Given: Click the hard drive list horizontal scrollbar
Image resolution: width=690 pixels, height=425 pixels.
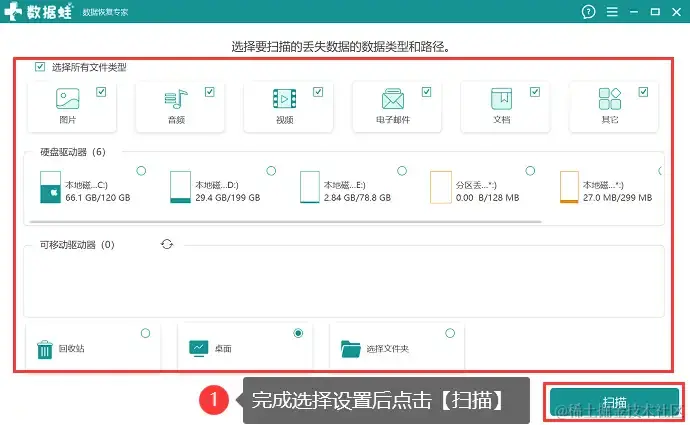Looking at the screenshot, I should 285,222.
